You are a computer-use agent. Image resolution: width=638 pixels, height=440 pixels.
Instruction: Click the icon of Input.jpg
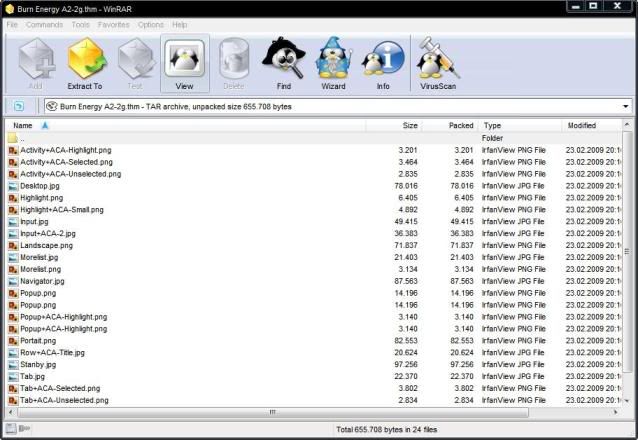click(x=13, y=222)
